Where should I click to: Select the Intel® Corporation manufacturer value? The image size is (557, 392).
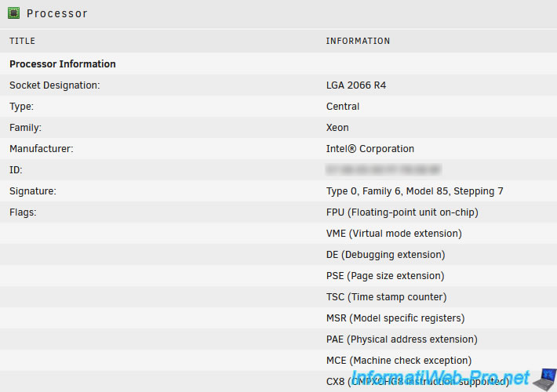click(370, 149)
